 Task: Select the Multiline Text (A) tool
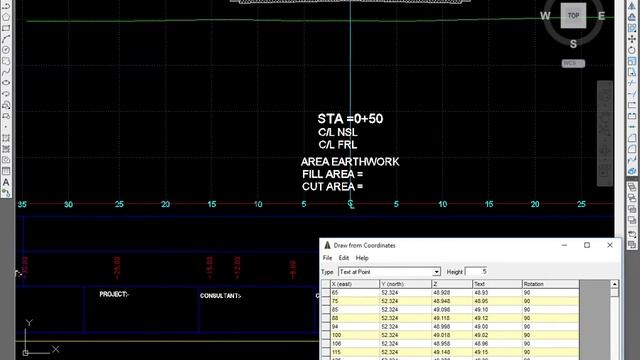click(x=6, y=182)
